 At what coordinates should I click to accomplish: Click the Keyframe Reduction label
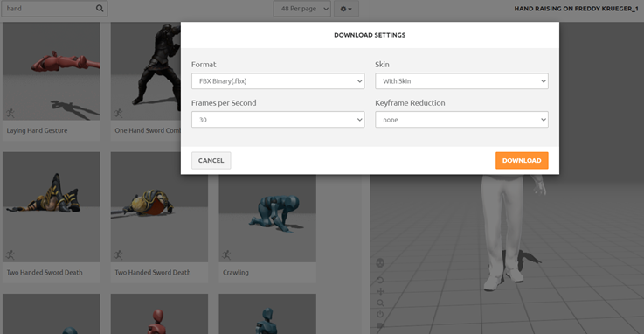(410, 103)
